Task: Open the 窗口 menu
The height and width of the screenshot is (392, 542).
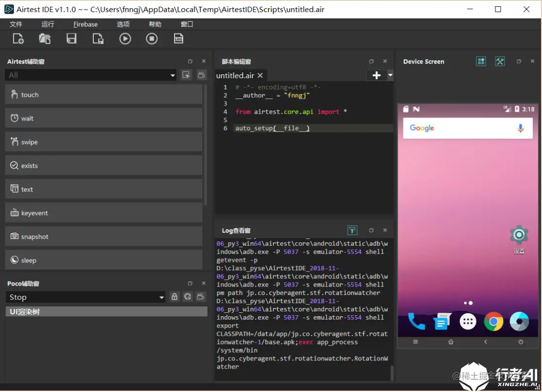Action: (187, 24)
